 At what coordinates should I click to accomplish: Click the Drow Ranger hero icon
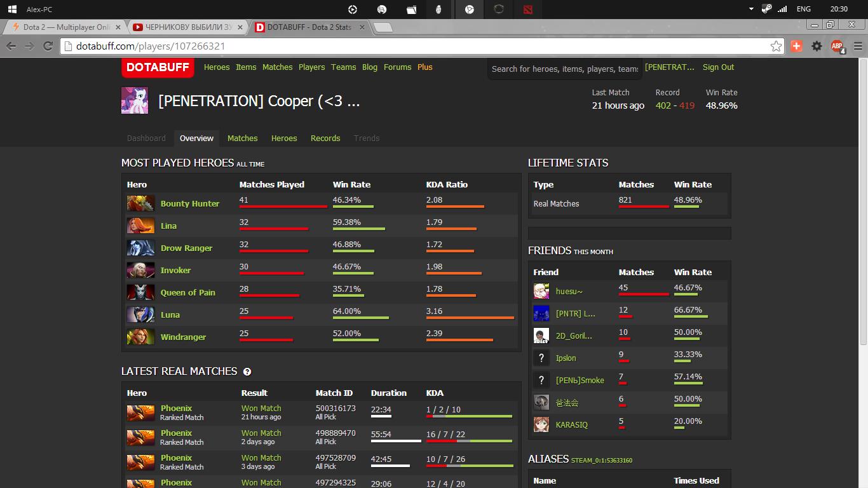pos(140,248)
